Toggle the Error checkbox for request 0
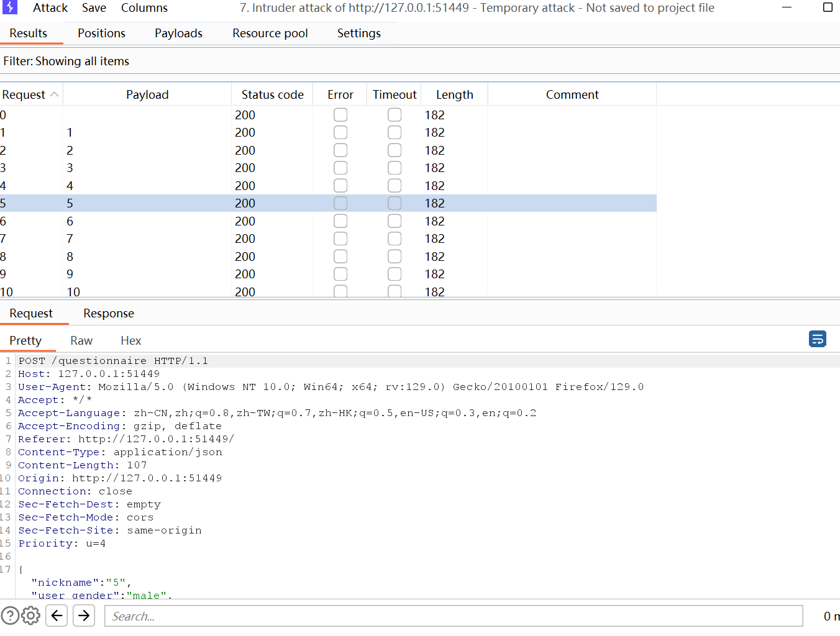840x636 pixels. [x=340, y=115]
